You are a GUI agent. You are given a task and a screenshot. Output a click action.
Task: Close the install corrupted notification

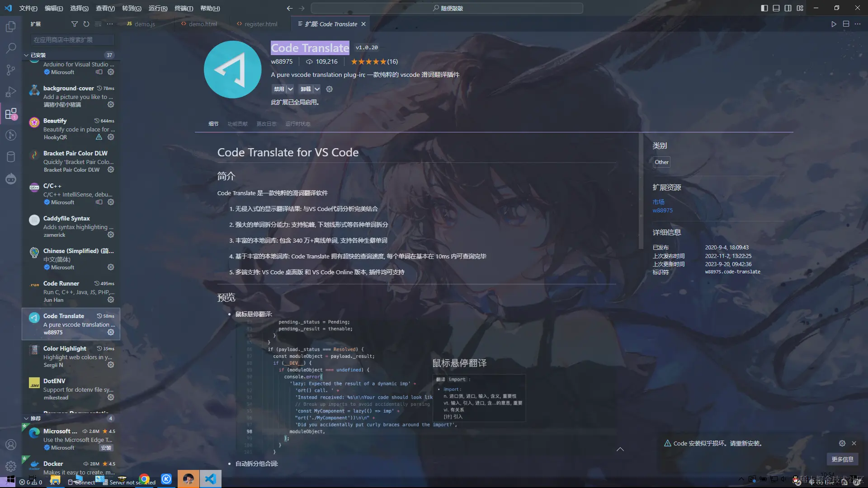click(x=854, y=443)
